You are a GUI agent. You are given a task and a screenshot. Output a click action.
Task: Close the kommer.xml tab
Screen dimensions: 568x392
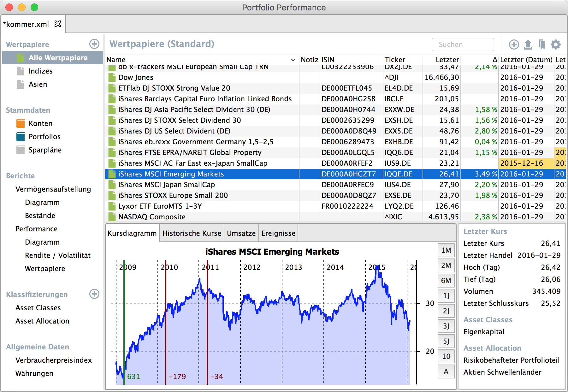[x=58, y=24]
